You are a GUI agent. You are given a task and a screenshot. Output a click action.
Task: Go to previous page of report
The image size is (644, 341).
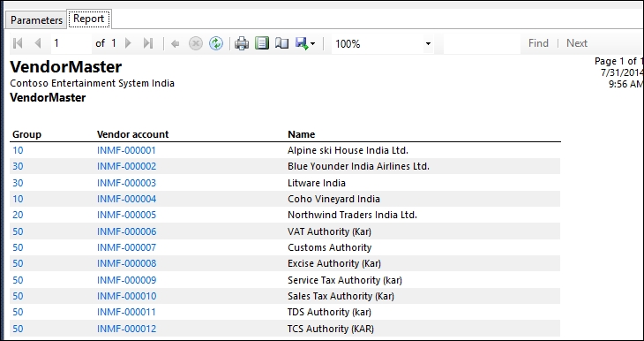(x=38, y=43)
